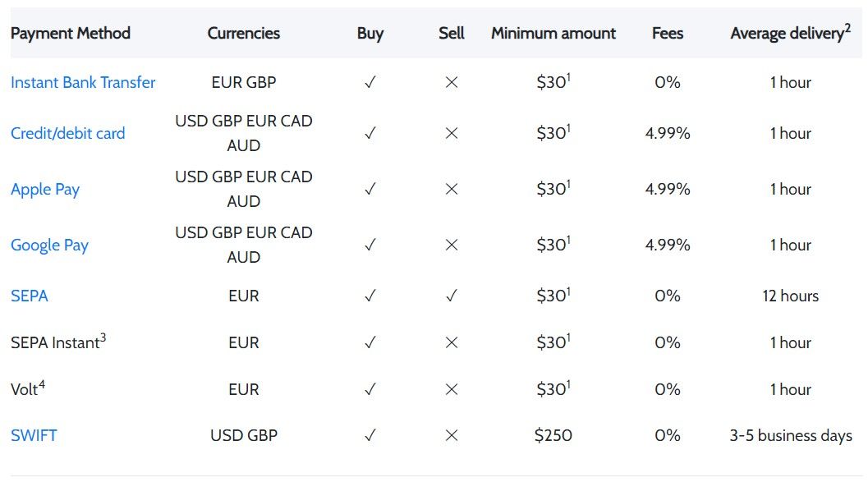Click the Fees column header
The image size is (868, 482).
[x=668, y=34]
